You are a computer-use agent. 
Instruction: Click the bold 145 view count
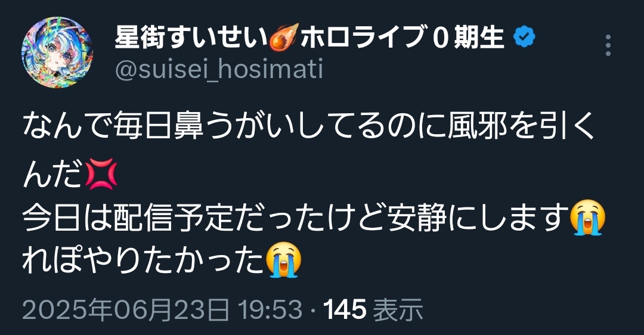345,310
